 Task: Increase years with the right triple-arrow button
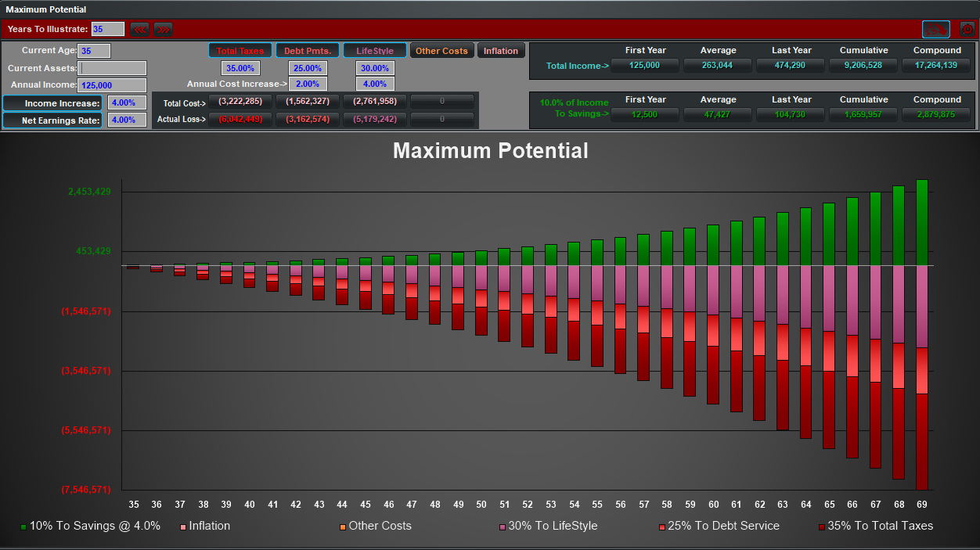[163, 29]
